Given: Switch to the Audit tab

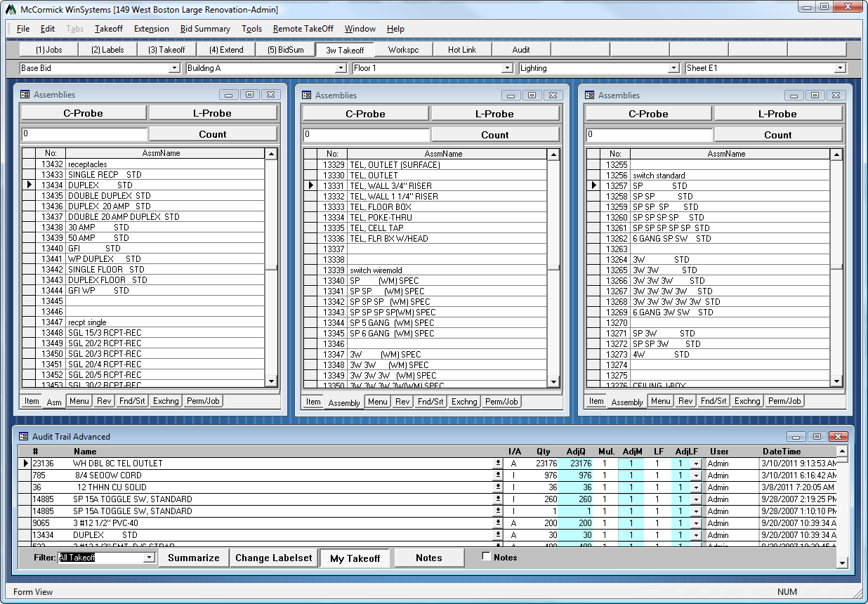Looking at the screenshot, I should pyautogui.click(x=521, y=49).
